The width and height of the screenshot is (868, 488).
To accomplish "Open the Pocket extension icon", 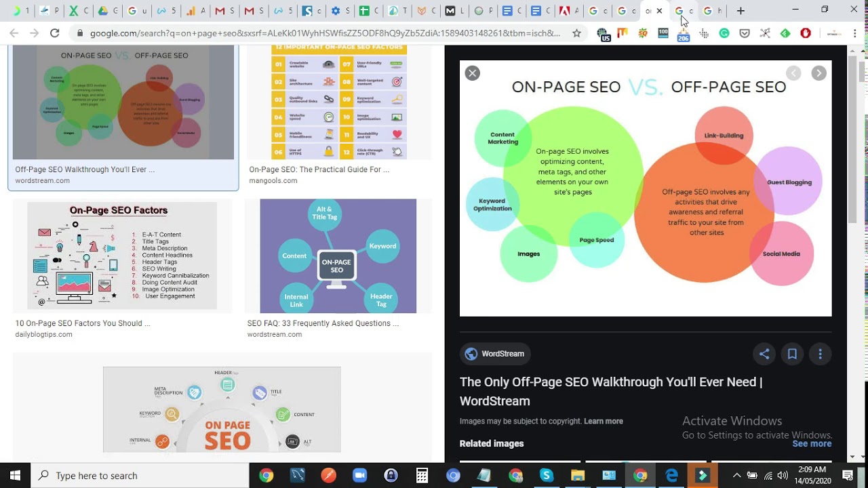I will (x=745, y=33).
